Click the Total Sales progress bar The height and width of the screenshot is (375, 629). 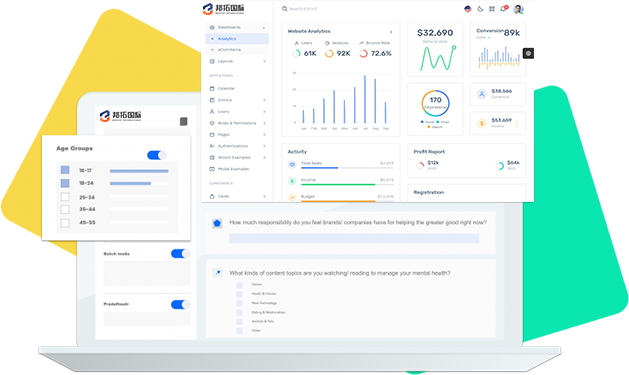pos(347,168)
